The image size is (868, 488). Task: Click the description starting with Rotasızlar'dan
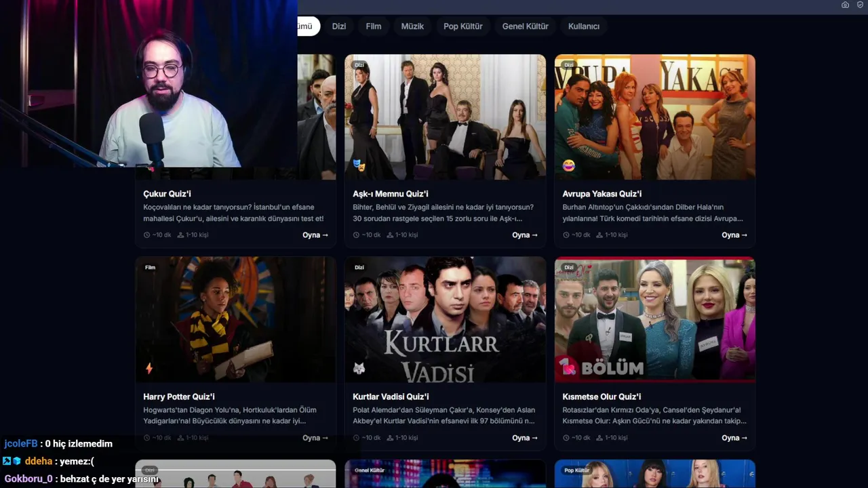click(x=654, y=415)
